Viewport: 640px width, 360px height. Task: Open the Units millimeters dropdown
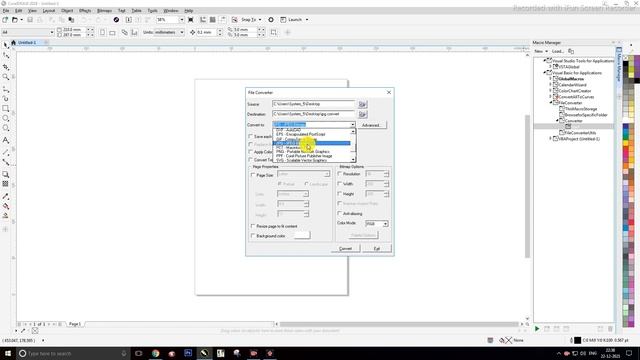(182, 32)
